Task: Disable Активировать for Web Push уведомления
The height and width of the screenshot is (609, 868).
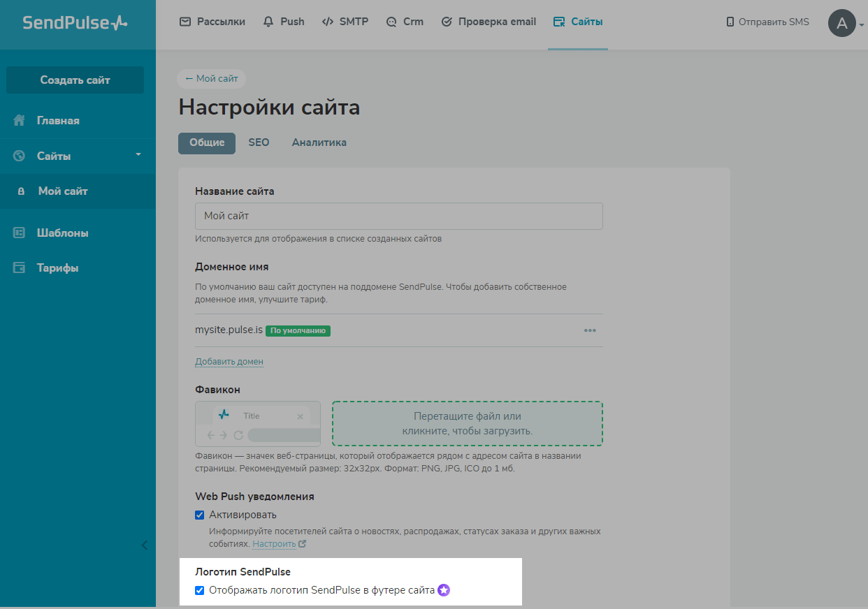Action: click(x=200, y=513)
